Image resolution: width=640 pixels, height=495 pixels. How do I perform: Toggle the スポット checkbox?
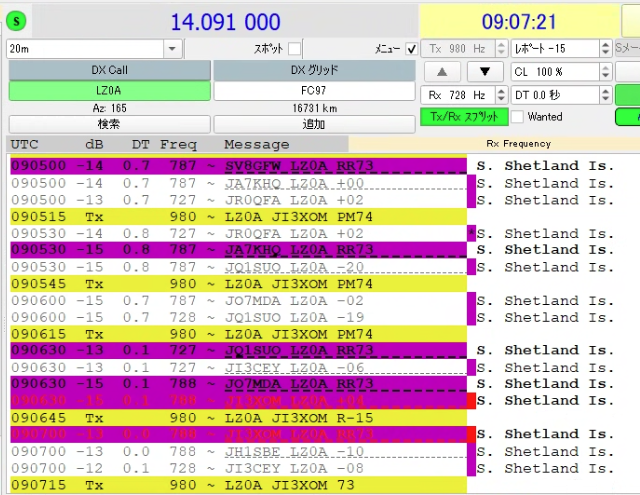click(x=294, y=49)
